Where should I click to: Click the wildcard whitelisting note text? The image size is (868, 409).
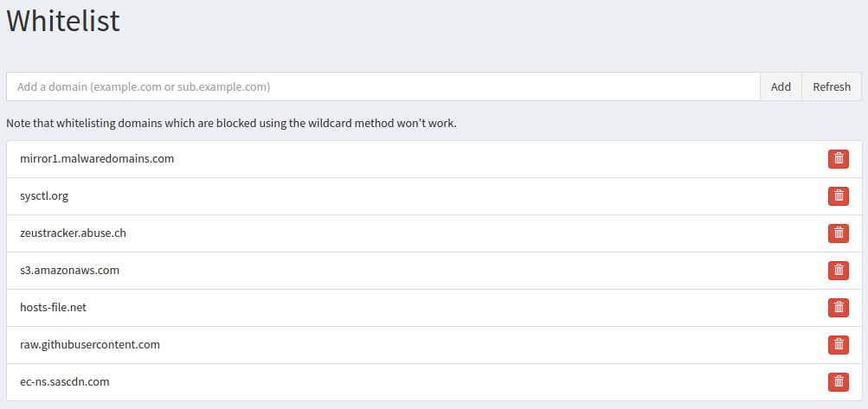231,124
